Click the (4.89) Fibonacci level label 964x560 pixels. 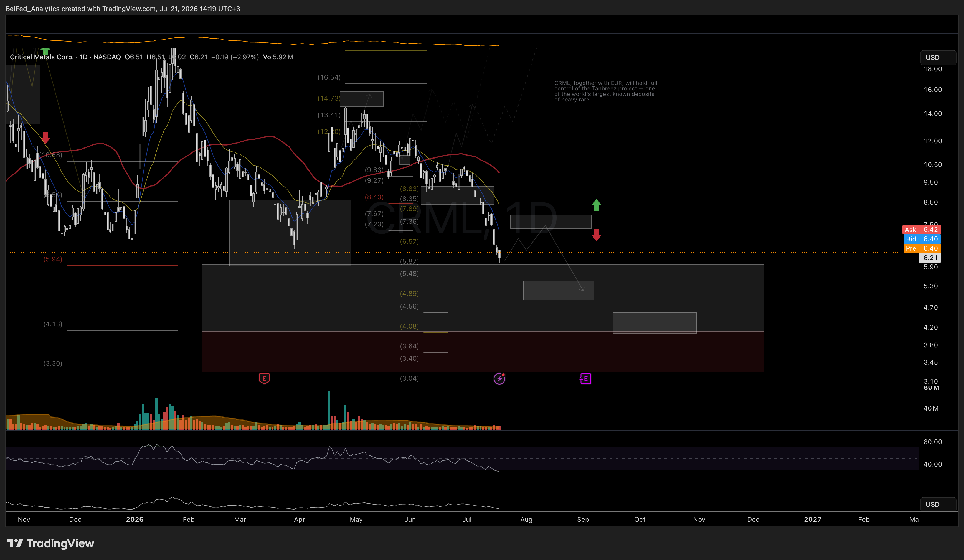pyautogui.click(x=409, y=293)
